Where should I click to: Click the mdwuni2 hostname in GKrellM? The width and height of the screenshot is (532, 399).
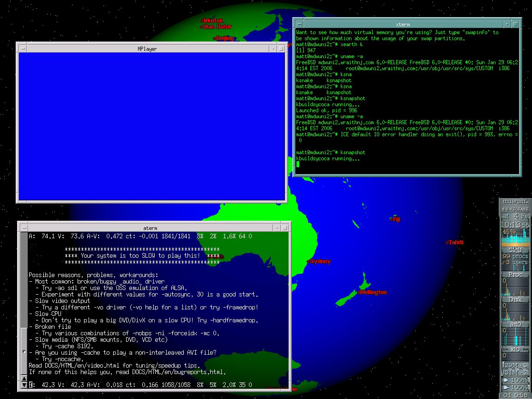coord(515,202)
